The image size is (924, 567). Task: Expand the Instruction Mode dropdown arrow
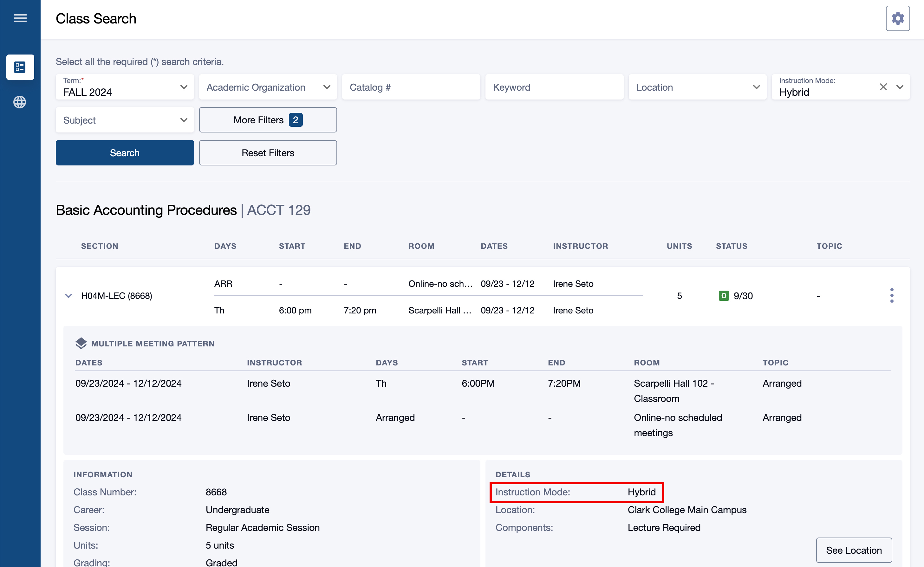click(900, 87)
